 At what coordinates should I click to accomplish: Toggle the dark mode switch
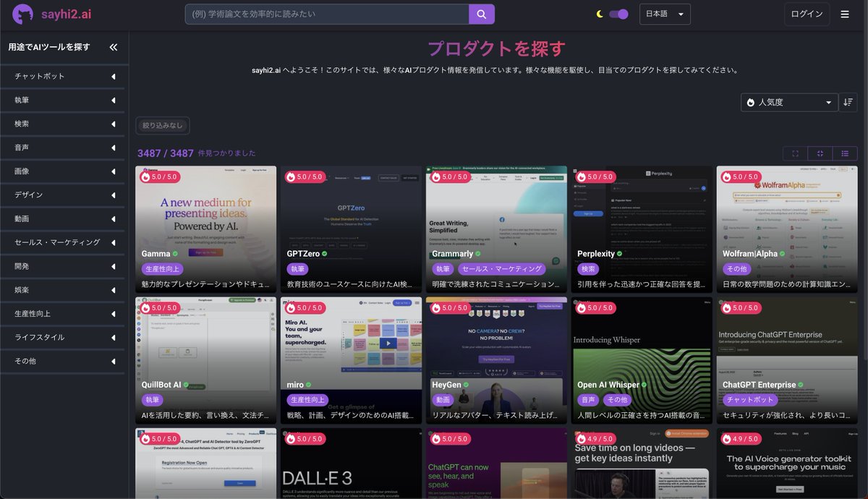(618, 14)
